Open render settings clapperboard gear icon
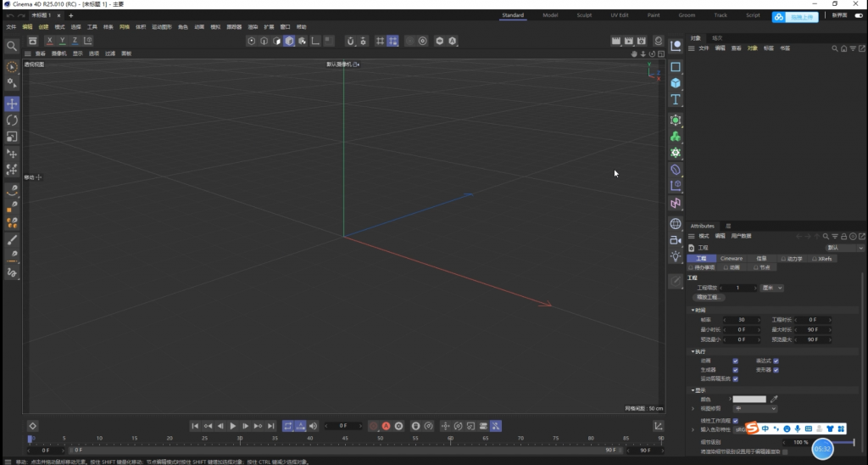The width and height of the screenshot is (868, 465). point(641,41)
